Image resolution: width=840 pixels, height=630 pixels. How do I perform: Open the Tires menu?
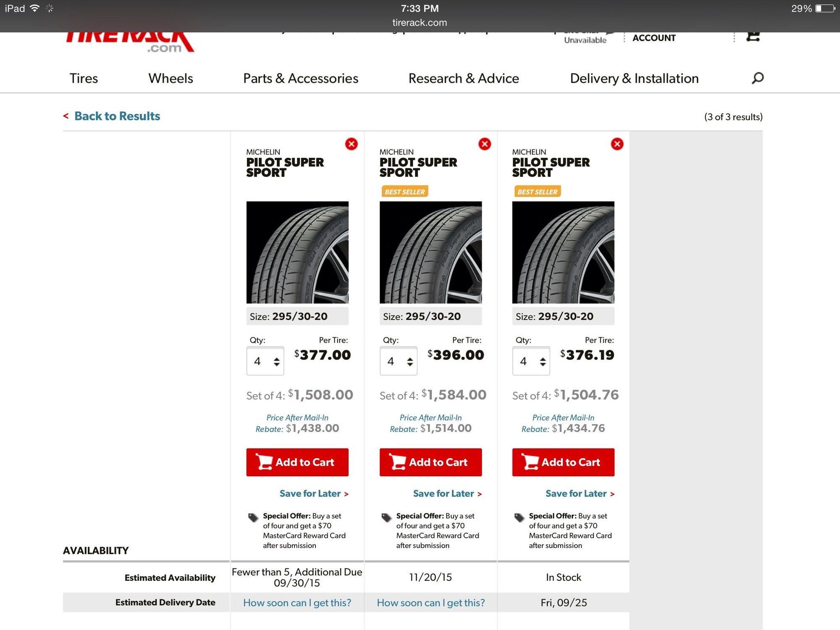tap(84, 79)
